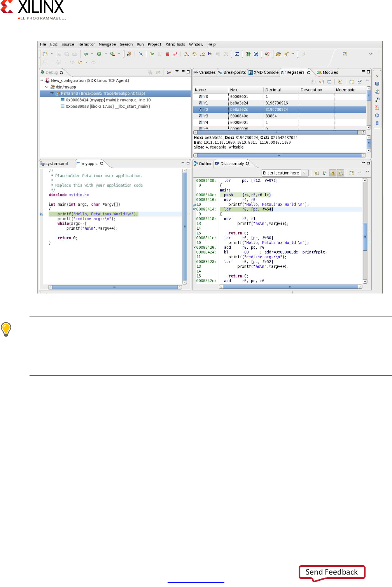Click the Open Perspective icon
Screen dimensions: 392x587
tap(345, 54)
